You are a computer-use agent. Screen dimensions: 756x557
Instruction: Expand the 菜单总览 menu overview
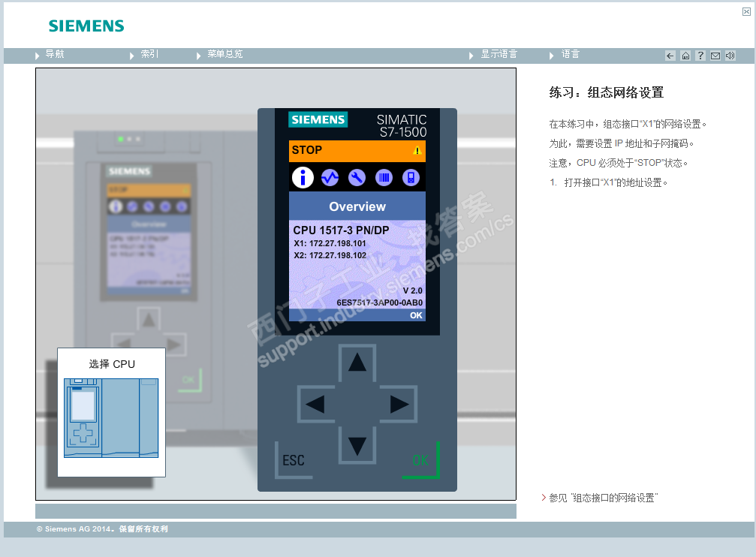pos(219,55)
